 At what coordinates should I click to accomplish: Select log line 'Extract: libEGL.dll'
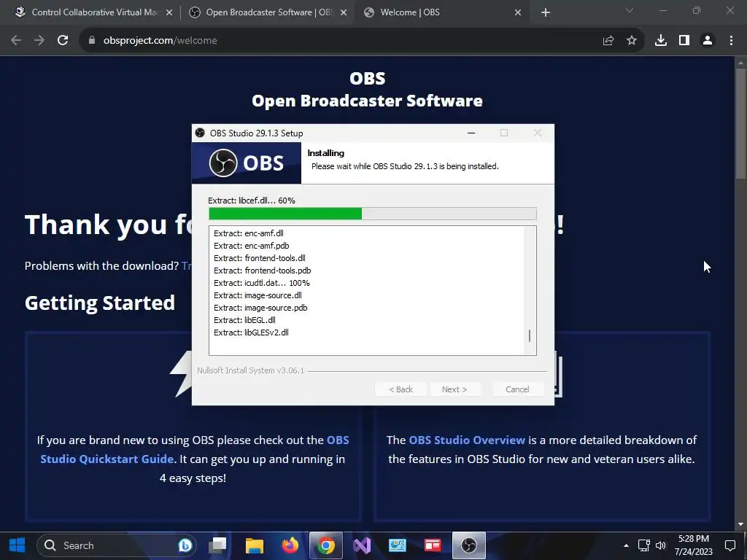tap(244, 320)
